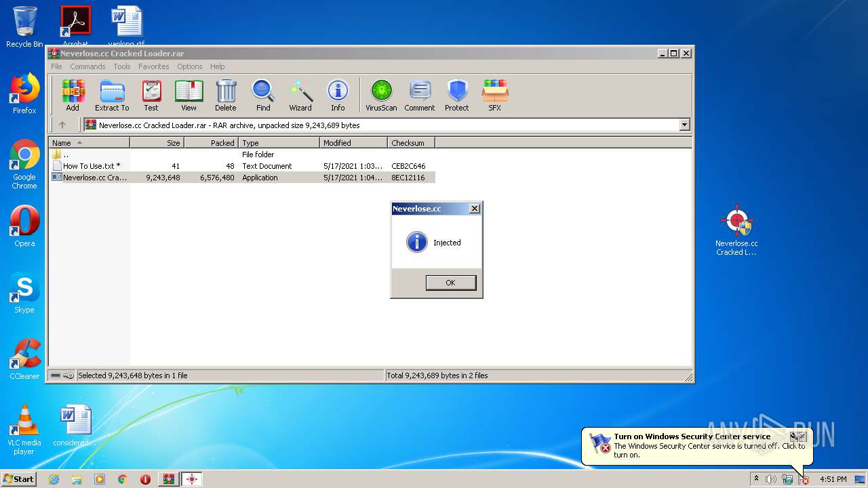
Task: Create SFX archive via SFX icon
Action: (495, 96)
